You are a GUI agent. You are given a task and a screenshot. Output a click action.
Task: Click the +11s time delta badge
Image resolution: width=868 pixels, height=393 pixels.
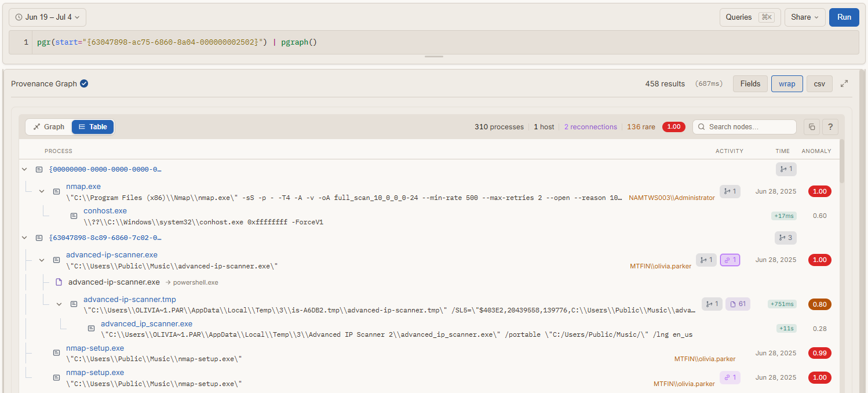tap(786, 328)
